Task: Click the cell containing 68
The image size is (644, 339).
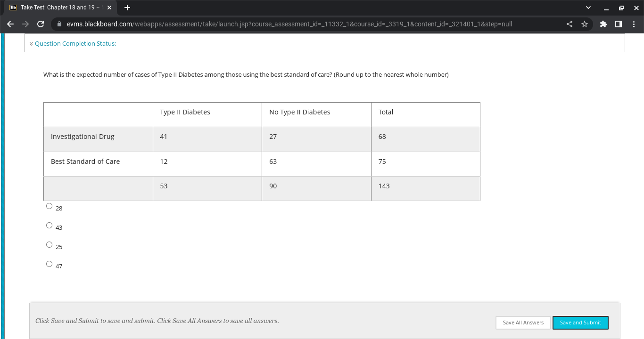Action: click(x=426, y=139)
